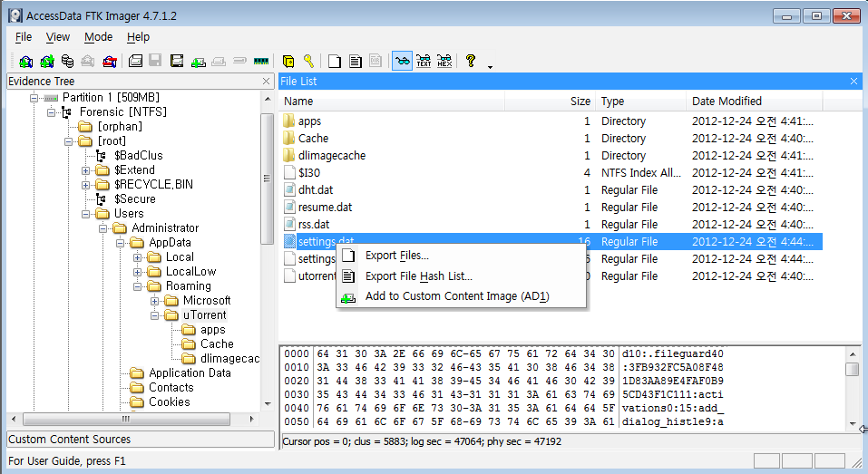
Task: Click the Add Evidence Item toolbar icon
Action: (x=26, y=61)
